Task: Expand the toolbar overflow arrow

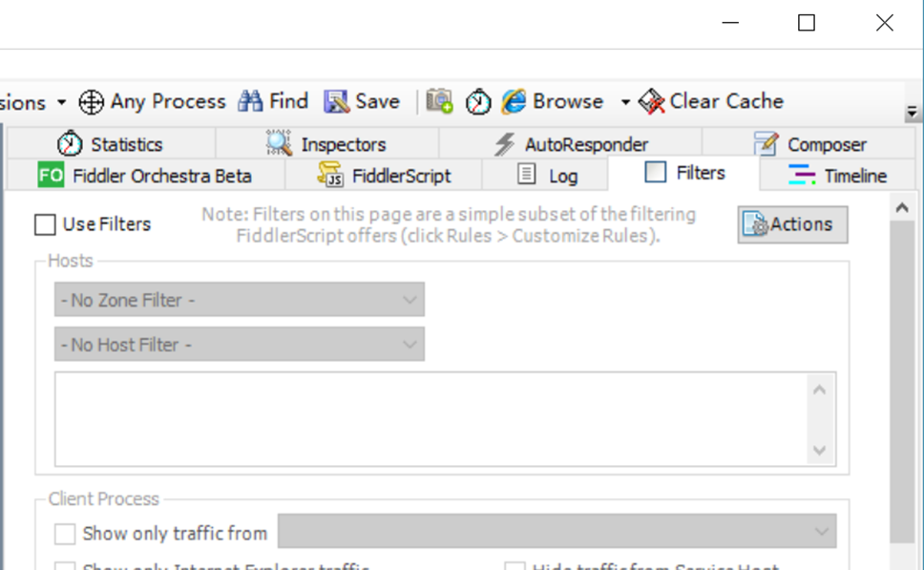Action: (912, 112)
